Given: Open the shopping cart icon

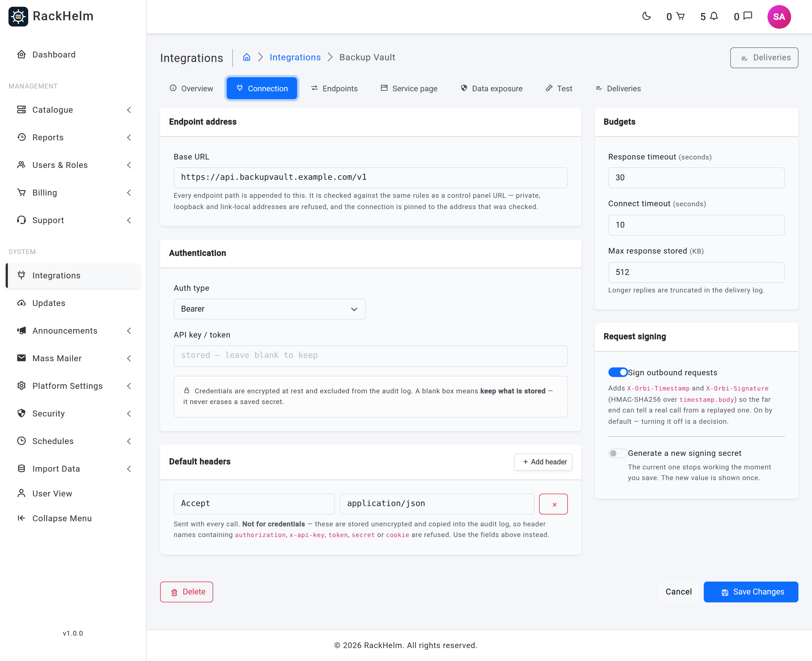Looking at the screenshot, I should pyautogui.click(x=680, y=16).
